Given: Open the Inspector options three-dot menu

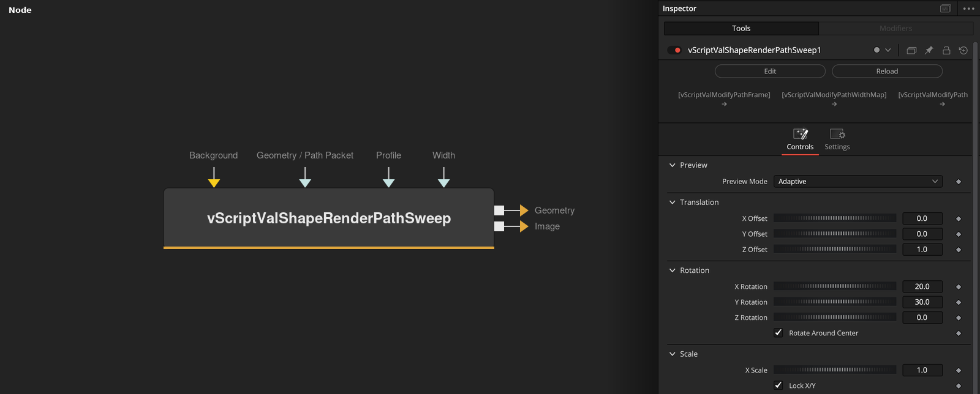Looking at the screenshot, I should [x=968, y=9].
